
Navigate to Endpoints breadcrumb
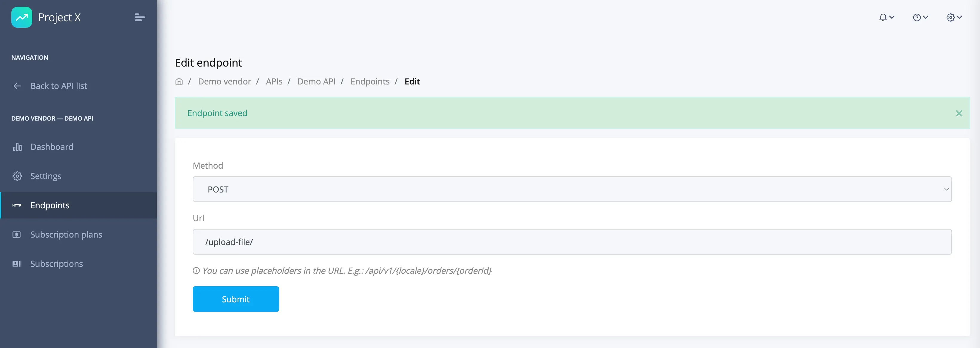[x=370, y=81]
